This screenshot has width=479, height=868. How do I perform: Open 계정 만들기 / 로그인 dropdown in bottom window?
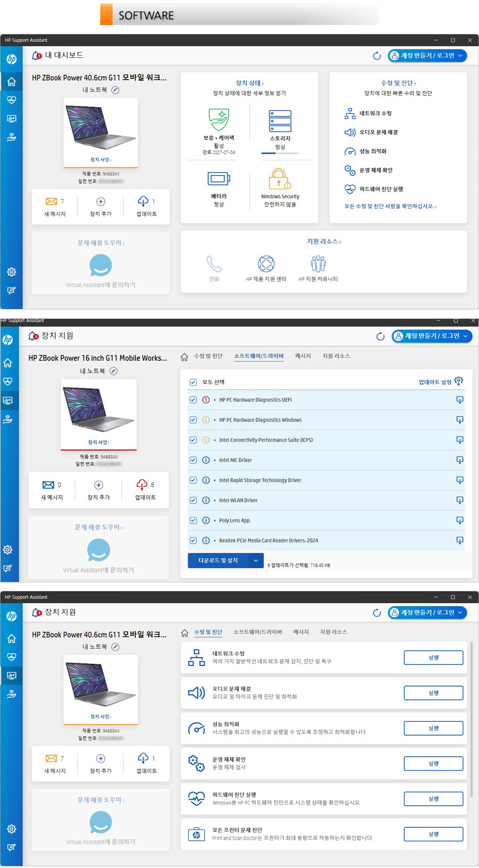(x=428, y=612)
